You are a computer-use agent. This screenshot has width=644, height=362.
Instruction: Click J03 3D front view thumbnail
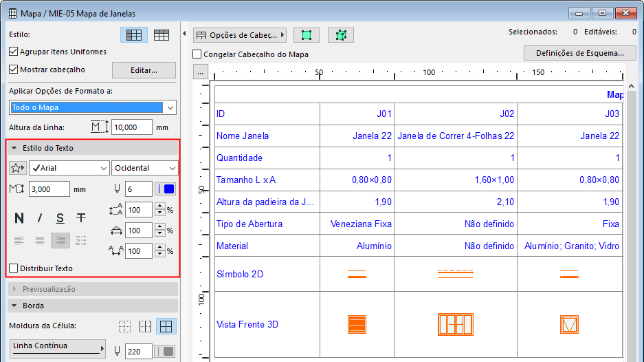[x=569, y=324]
